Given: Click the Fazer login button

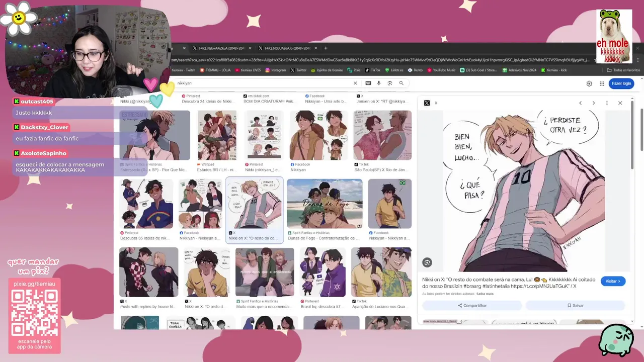Looking at the screenshot, I should (x=621, y=83).
